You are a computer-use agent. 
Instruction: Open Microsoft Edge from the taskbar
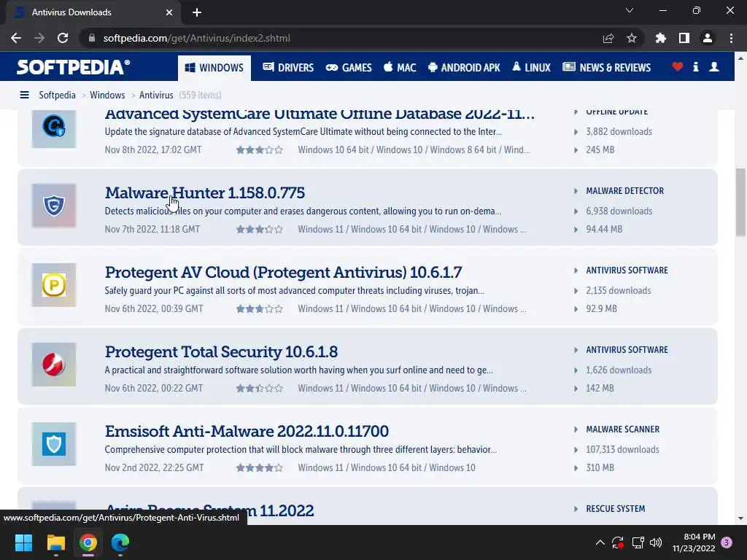point(120,542)
